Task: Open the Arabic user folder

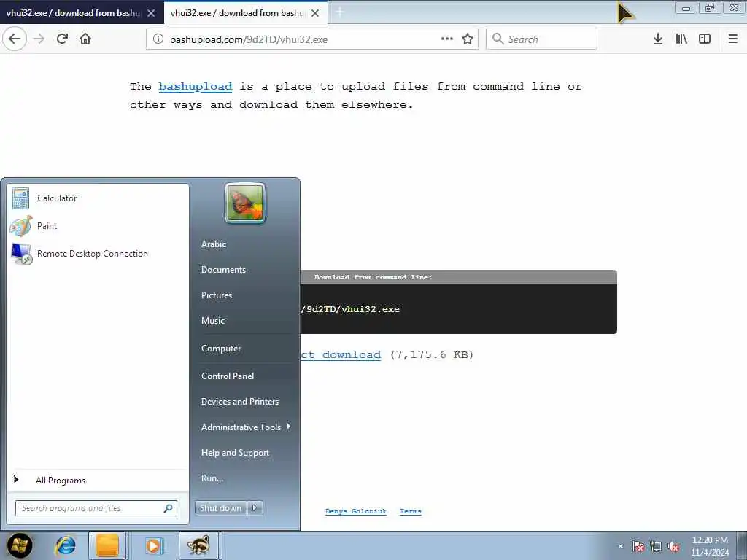Action: (214, 244)
